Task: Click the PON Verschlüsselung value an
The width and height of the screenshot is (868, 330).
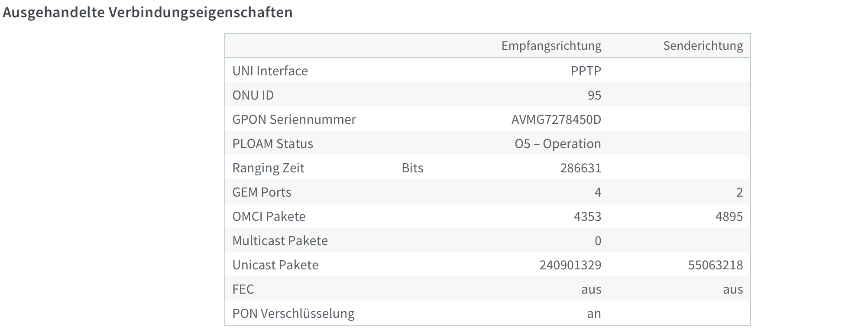Action: pos(594,313)
